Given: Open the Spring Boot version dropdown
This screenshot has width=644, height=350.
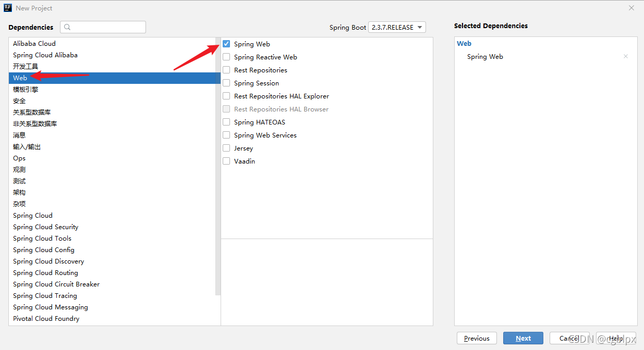Looking at the screenshot, I should 397,27.
